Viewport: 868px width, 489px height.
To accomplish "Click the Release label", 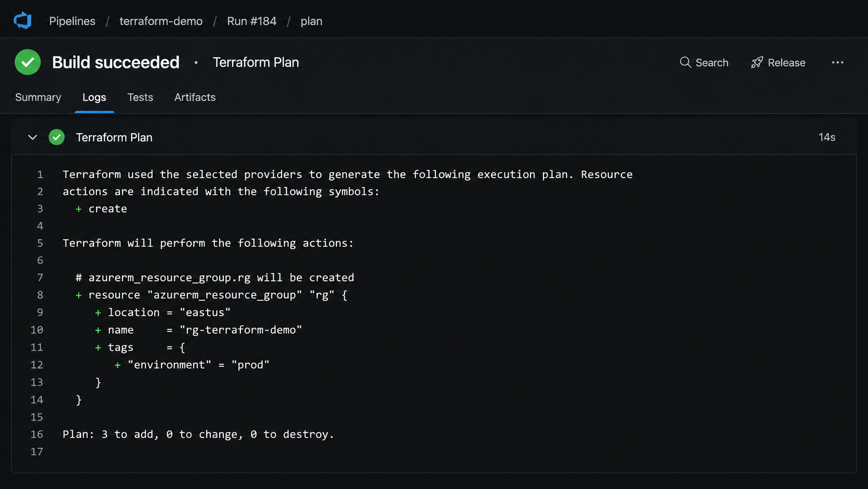I will [786, 62].
